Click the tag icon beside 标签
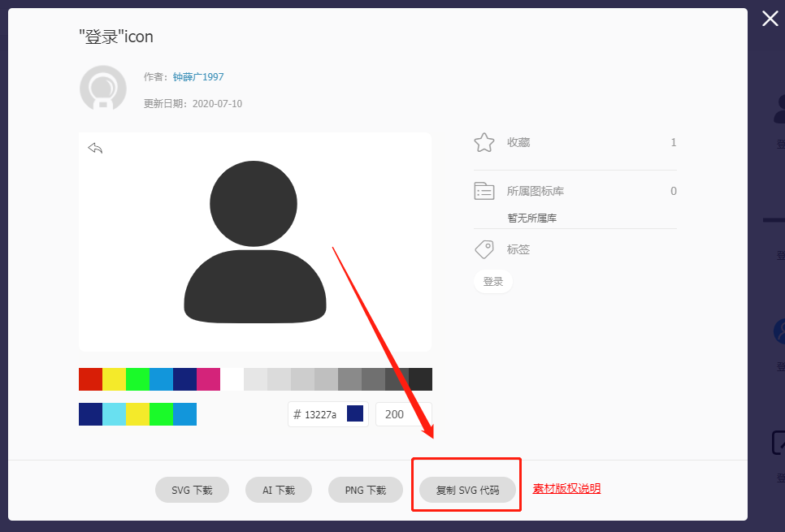 click(x=484, y=249)
